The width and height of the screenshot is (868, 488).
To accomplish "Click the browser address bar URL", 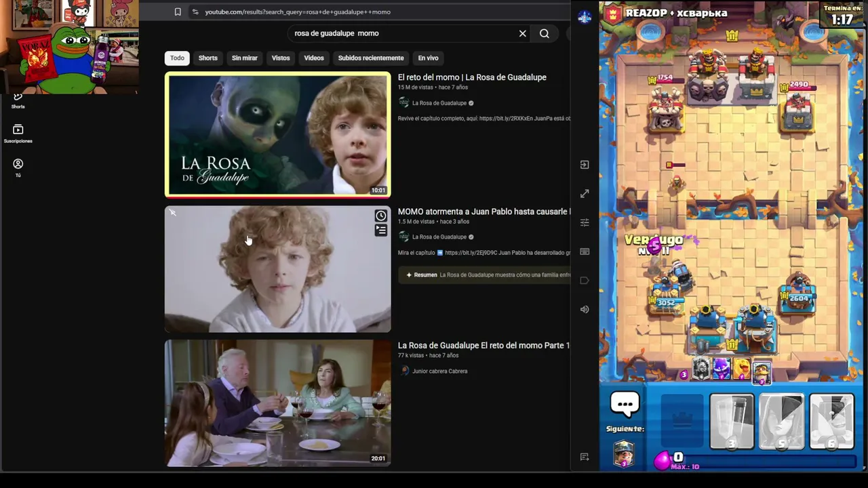I will click(x=298, y=12).
